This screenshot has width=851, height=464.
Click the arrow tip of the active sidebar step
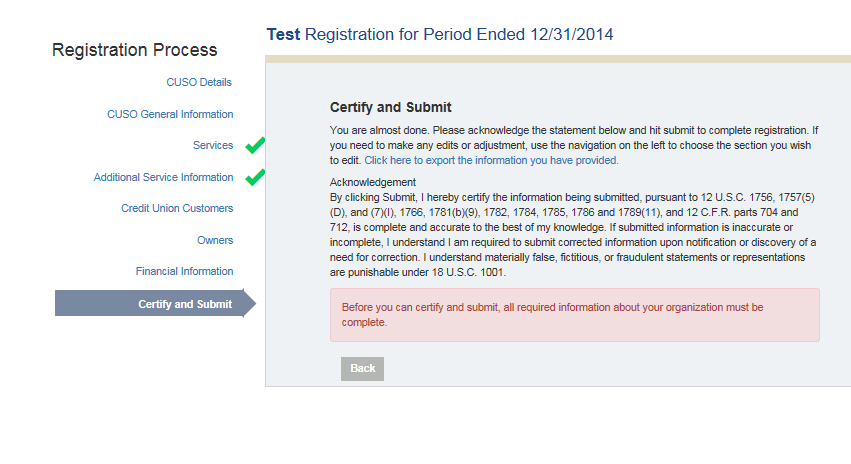coord(250,304)
